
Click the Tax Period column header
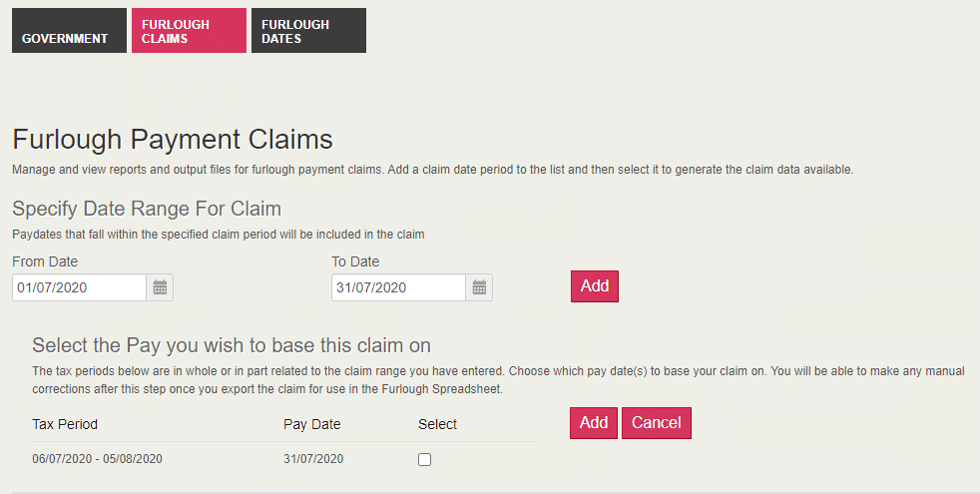point(65,424)
